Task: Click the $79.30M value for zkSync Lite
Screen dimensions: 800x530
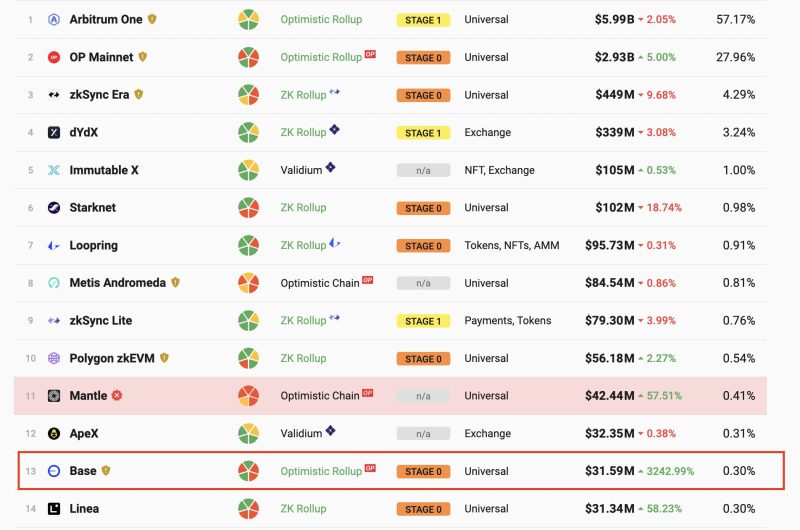Action: pos(610,320)
